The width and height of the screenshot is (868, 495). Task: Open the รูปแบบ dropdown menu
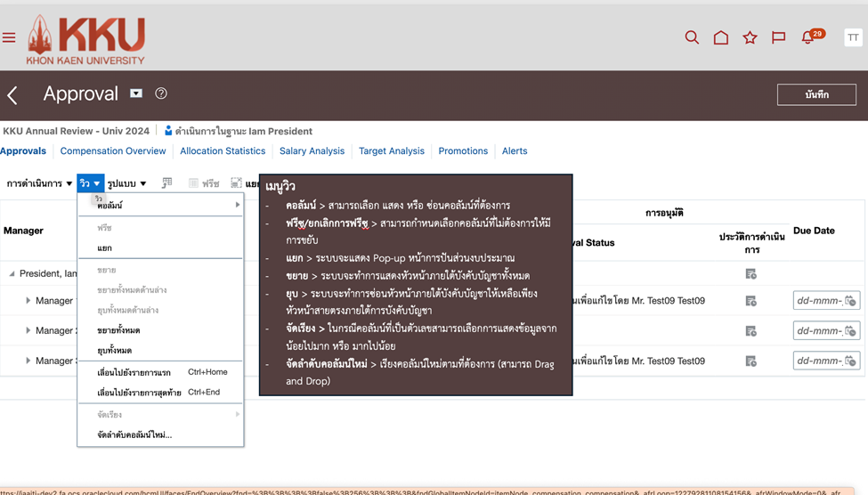tap(126, 183)
